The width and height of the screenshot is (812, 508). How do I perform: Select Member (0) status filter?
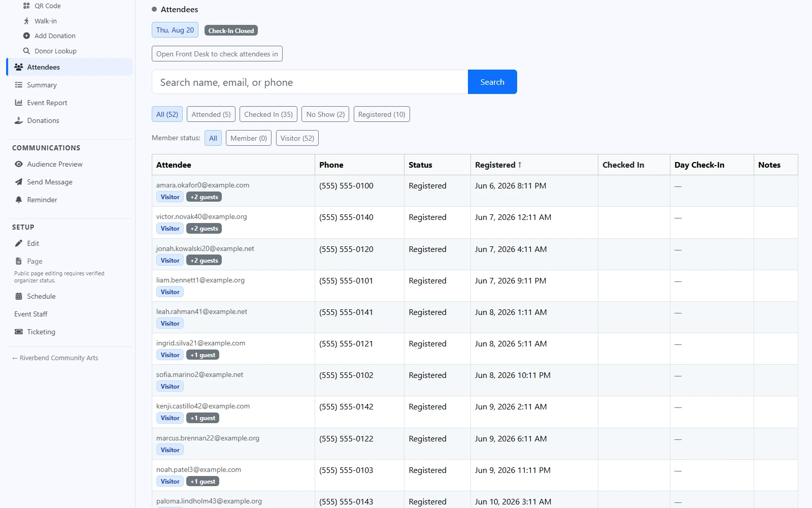(249, 138)
